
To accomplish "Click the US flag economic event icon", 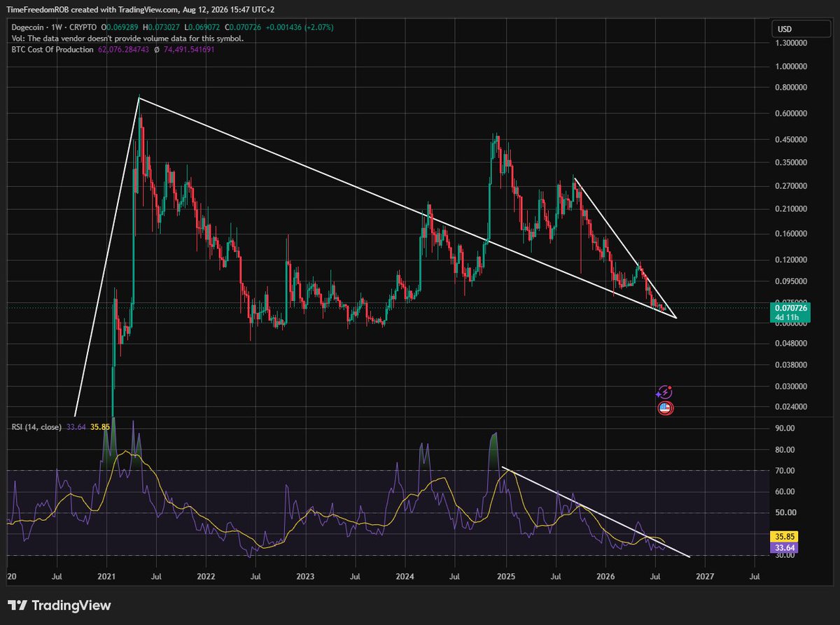I will [665, 408].
